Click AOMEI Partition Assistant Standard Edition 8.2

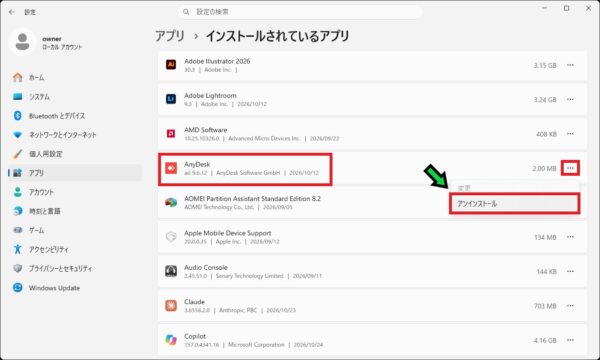[x=252, y=199]
